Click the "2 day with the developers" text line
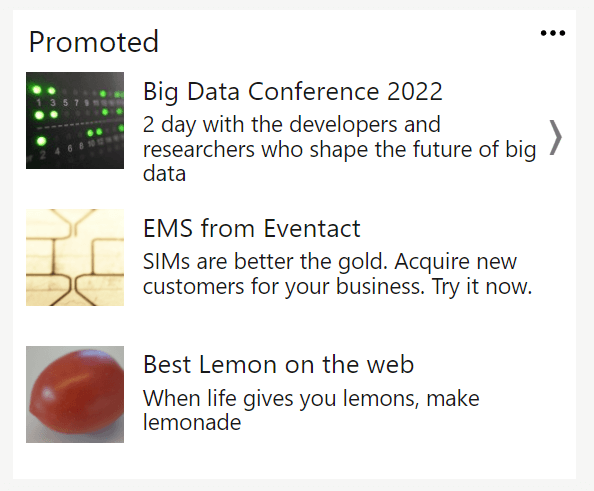The width and height of the screenshot is (594, 491). (x=292, y=125)
